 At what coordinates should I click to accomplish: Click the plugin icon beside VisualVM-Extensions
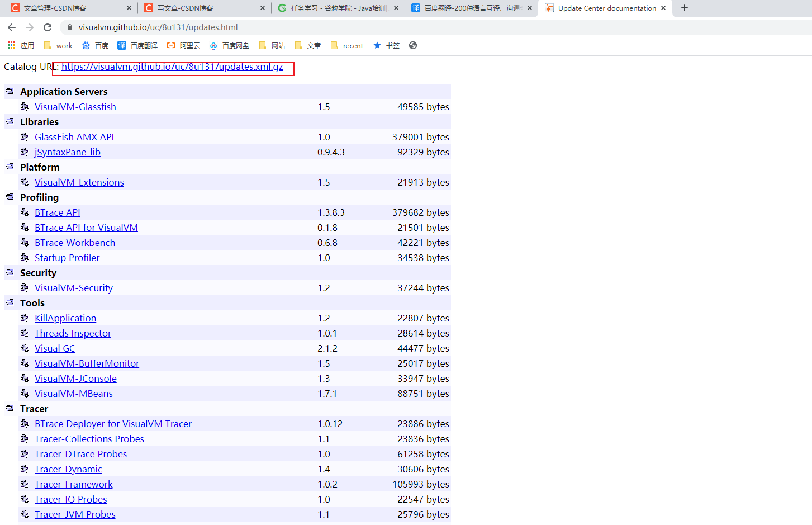click(25, 182)
